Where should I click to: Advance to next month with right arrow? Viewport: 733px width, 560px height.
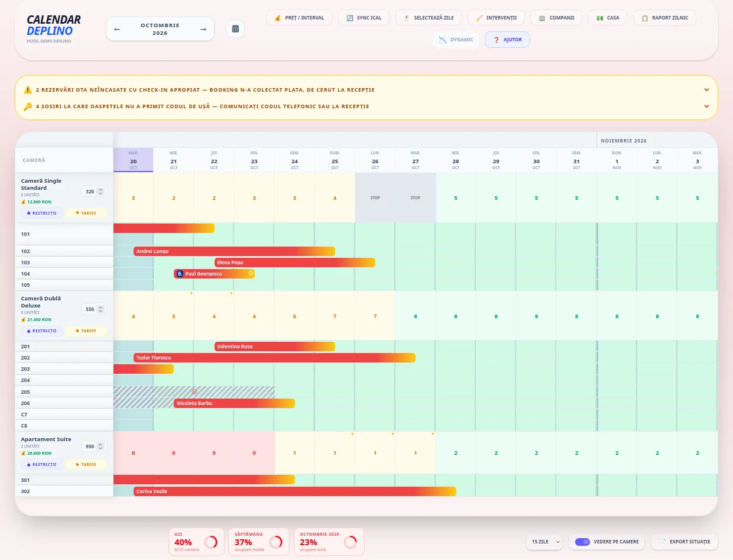[203, 29]
